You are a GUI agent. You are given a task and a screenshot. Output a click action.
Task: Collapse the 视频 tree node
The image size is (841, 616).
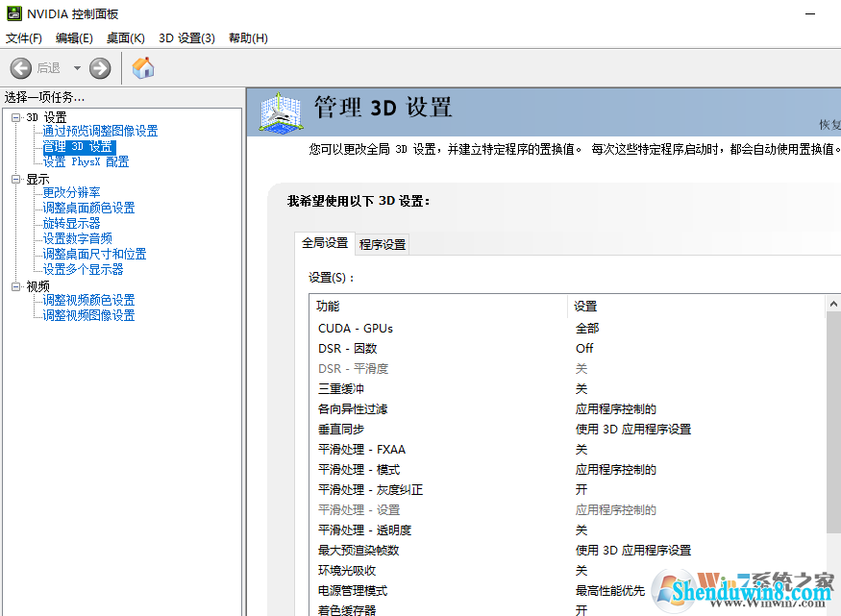click(x=16, y=286)
